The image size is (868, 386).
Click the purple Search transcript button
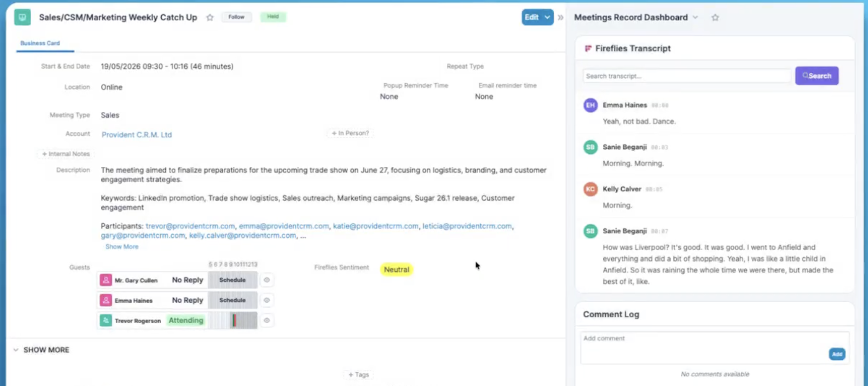click(x=817, y=76)
